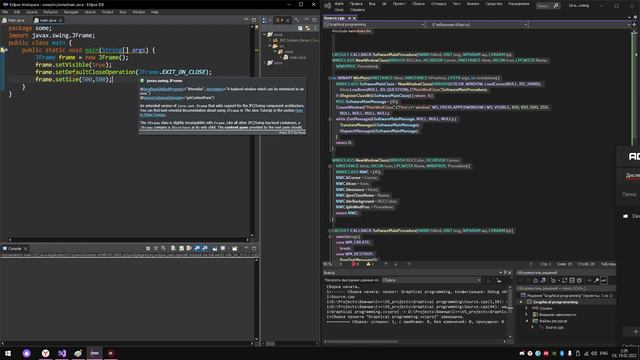Open Output panel window position dropdown arrow
This screenshot has width=640, height=360.
(x=500, y=272)
